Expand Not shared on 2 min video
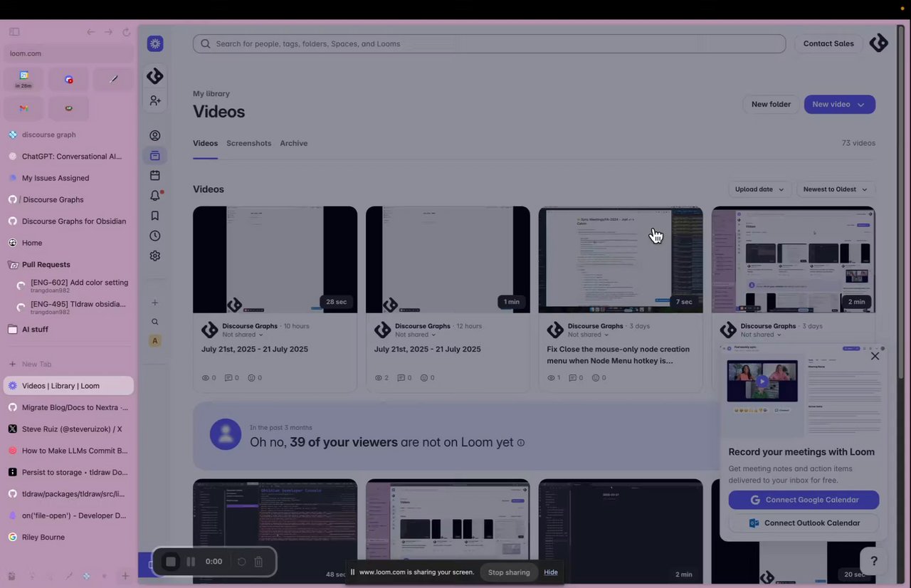 [x=762, y=335]
